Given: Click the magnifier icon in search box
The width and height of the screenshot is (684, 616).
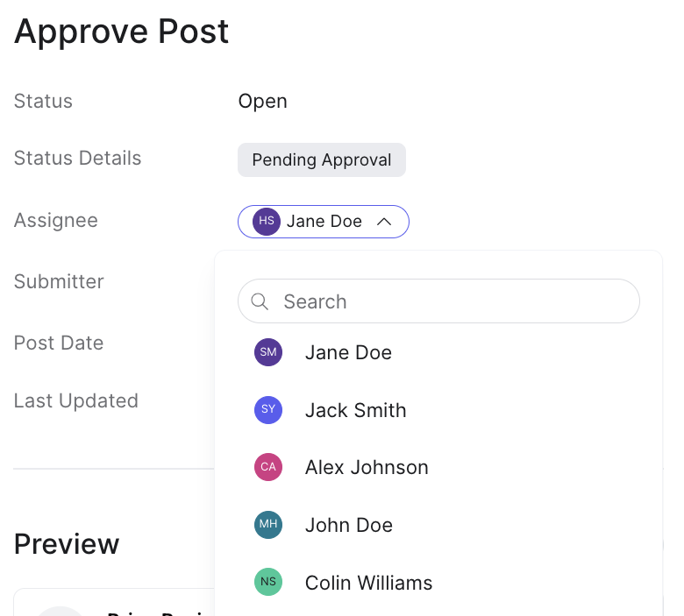Looking at the screenshot, I should point(260,301).
